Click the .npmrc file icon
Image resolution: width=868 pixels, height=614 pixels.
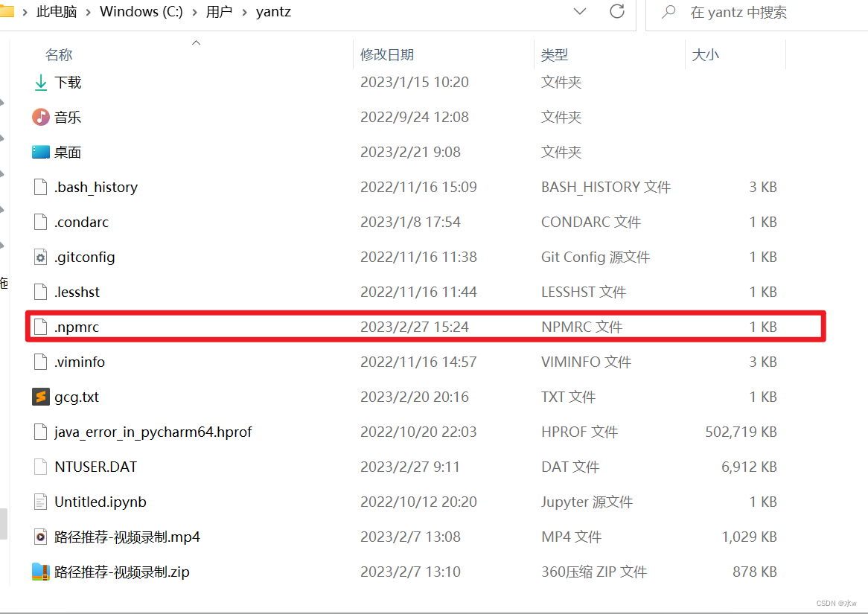[40, 327]
